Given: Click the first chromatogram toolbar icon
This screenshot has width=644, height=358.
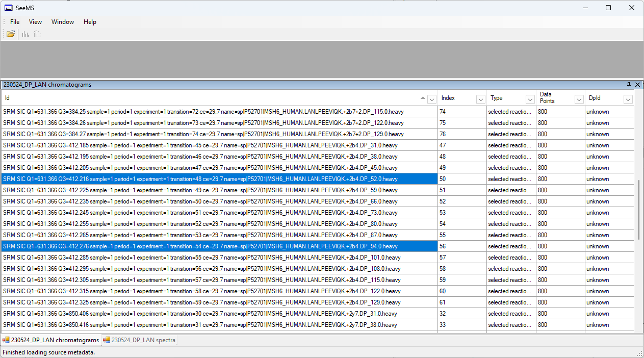Looking at the screenshot, I should 25,34.
